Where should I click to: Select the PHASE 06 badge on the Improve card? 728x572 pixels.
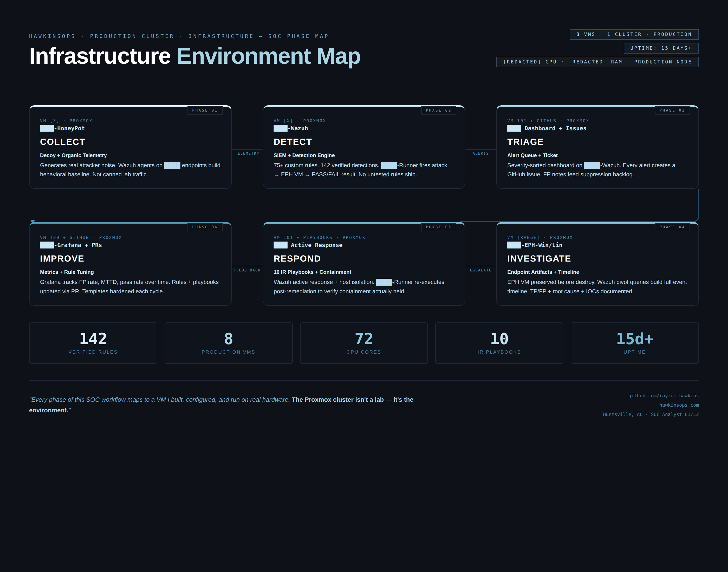[206, 227]
